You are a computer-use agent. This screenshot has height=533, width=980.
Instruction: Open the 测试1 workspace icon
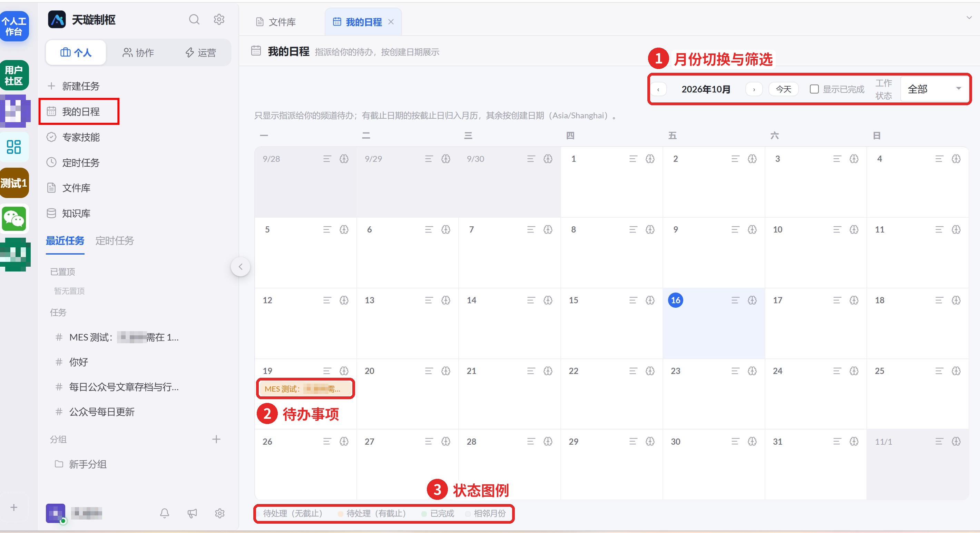pos(14,182)
